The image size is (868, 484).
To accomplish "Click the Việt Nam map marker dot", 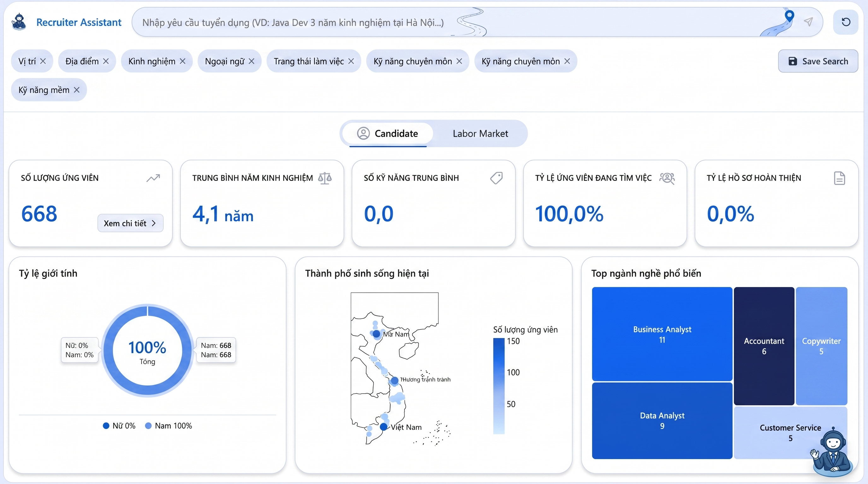I will point(384,427).
